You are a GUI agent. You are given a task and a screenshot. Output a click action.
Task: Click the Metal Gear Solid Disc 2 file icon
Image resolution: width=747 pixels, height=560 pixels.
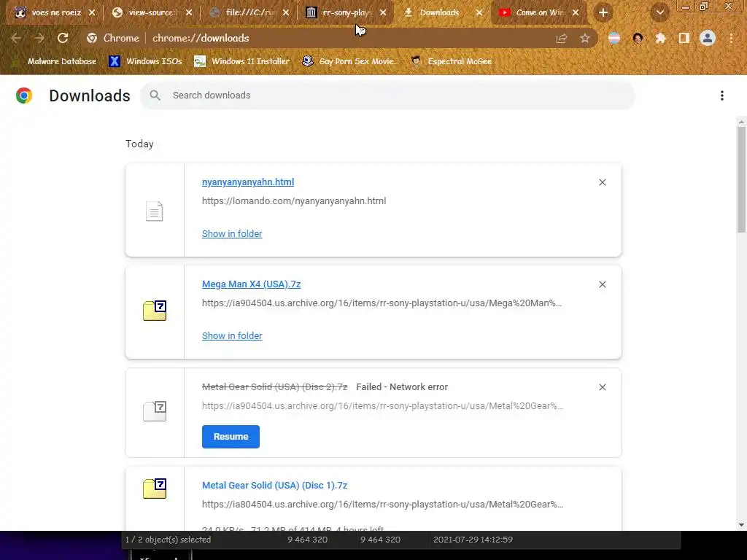[x=155, y=411]
